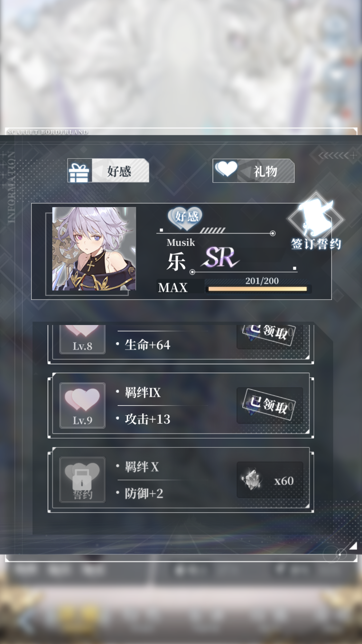The image size is (362, 644).
Task: Tap the Lv.8 heart level icon
Action: [x=82, y=339]
